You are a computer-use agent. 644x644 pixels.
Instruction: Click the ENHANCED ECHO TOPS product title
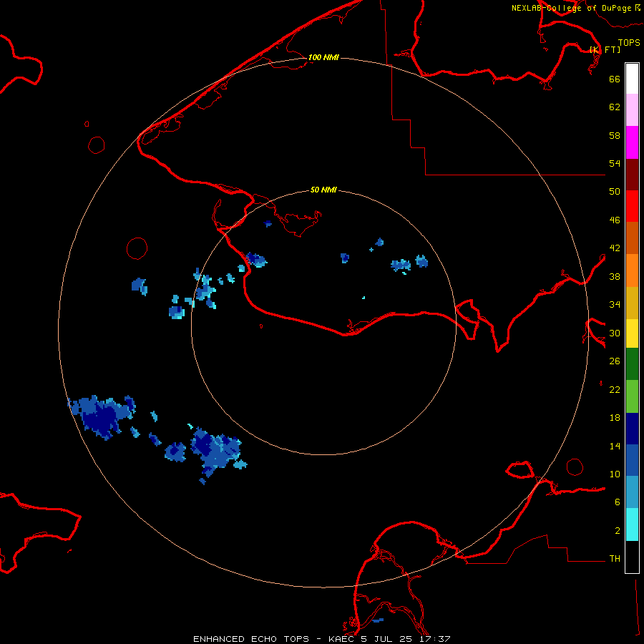[251, 639]
